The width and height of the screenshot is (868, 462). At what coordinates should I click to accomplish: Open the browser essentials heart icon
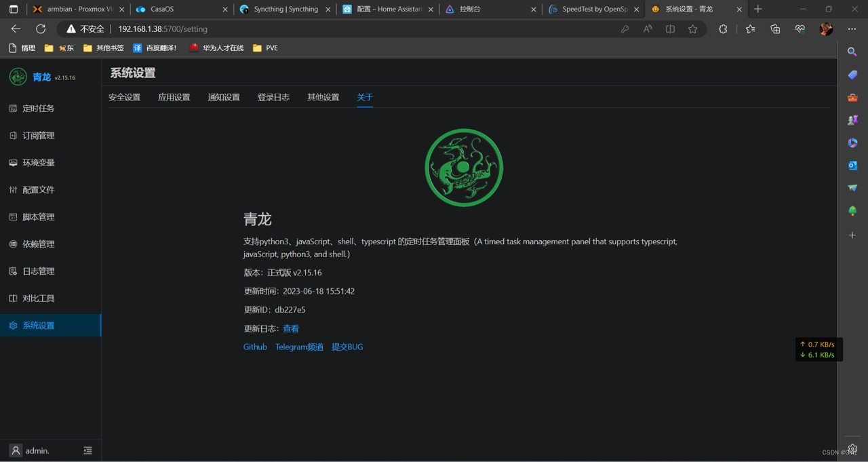click(800, 29)
